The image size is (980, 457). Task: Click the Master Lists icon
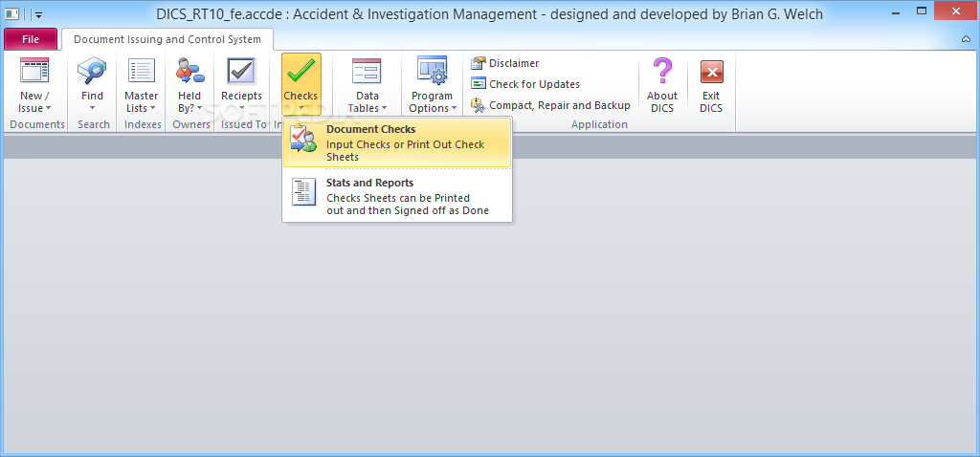coord(142,70)
